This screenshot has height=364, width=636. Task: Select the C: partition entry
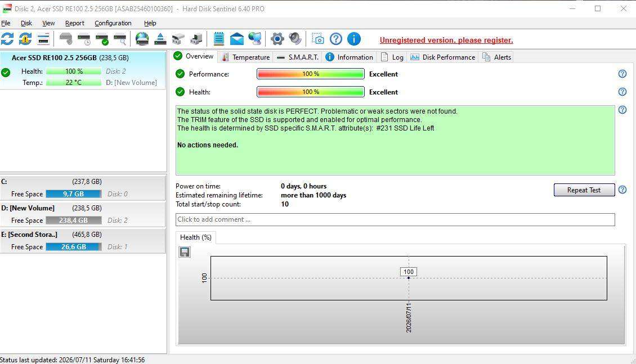click(x=83, y=188)
